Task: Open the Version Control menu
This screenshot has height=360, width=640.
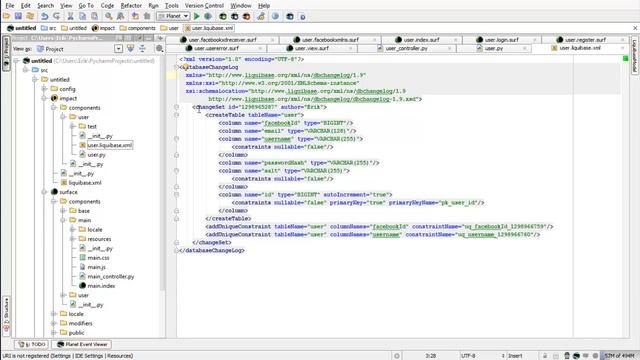Action: coord(204,5)
